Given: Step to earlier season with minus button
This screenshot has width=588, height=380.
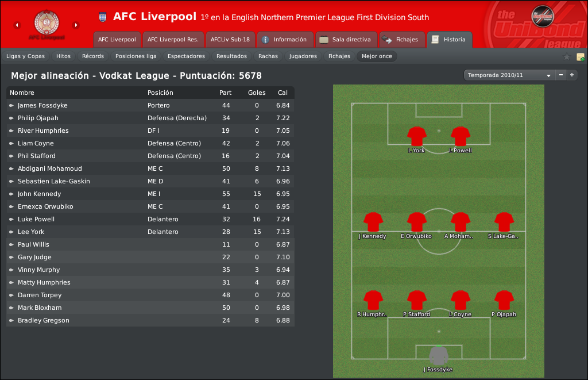Looking at the screenshot, I should 560,75.
